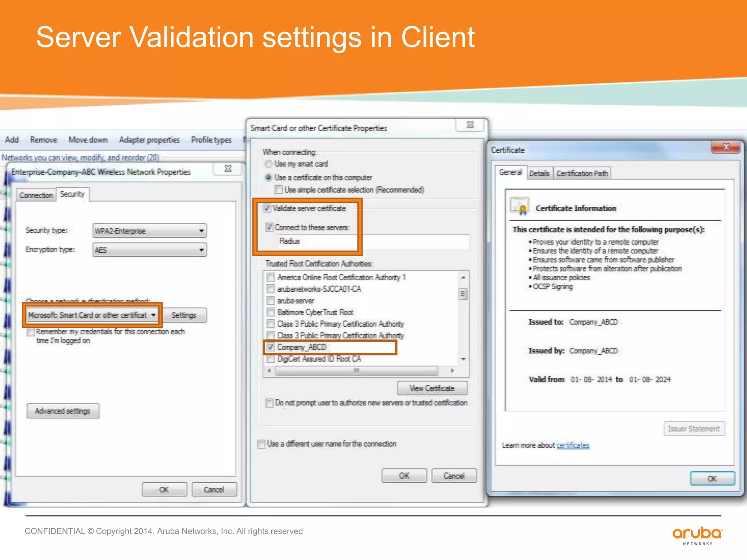The image size is (747, 560).
Task: Click Cancel in Wireless Network Properties dialog
Action: pyautogui.click(x=214, y=489)
